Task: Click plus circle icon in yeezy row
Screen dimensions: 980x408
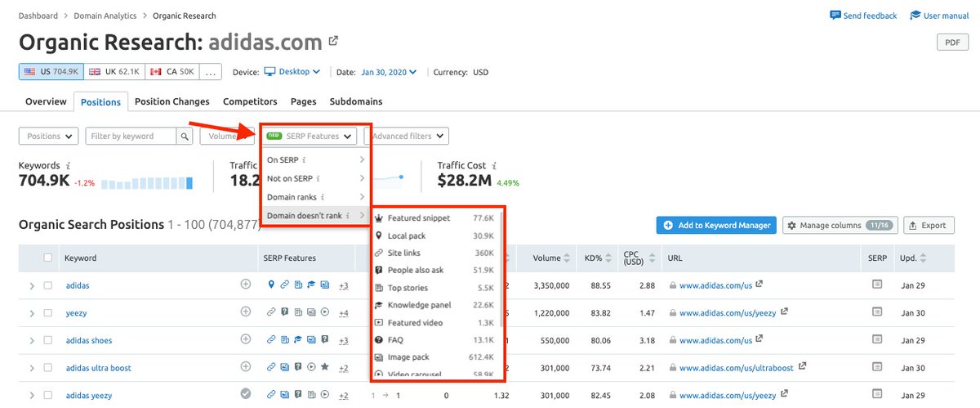Action: pos(245,312)
